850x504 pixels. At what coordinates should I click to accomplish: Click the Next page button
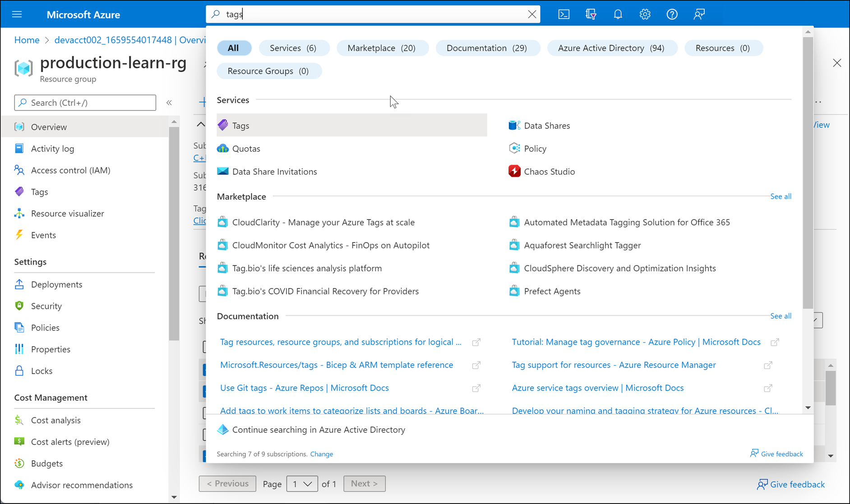(x=364, y=484)
